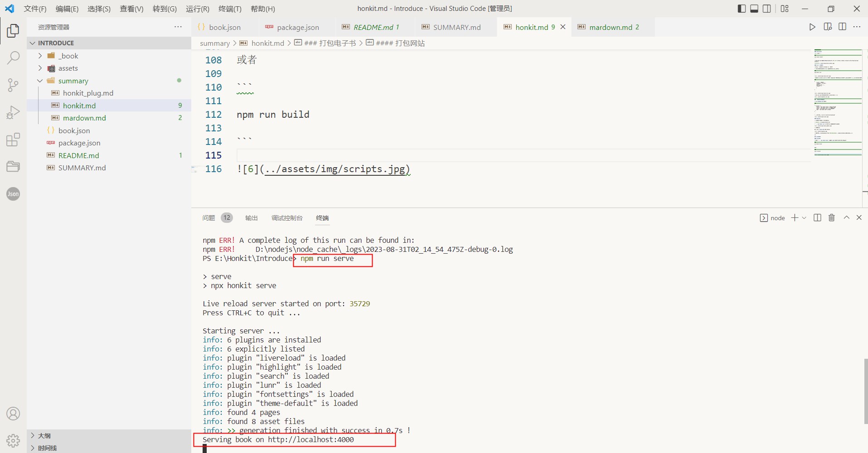This screenshot has height=453, width=868.
Task: Select the node terminal instance
Action: point(772,218)
